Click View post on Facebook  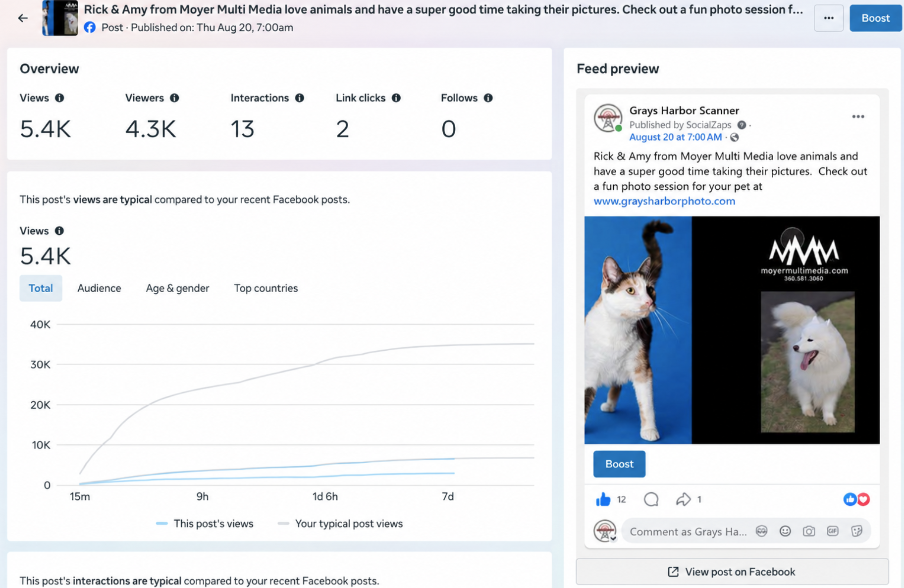tap(732, 572)
